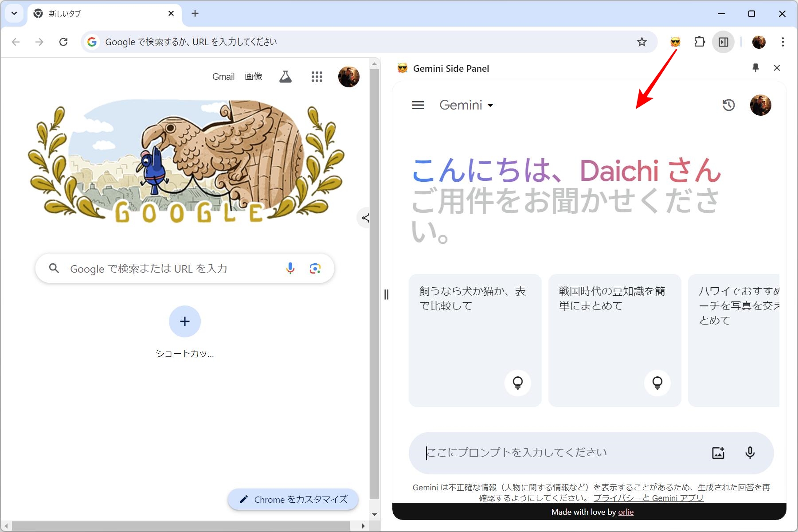Close the 新しいタブ tab
This screenshot has width=798, height=532.
tap(171, 13)
